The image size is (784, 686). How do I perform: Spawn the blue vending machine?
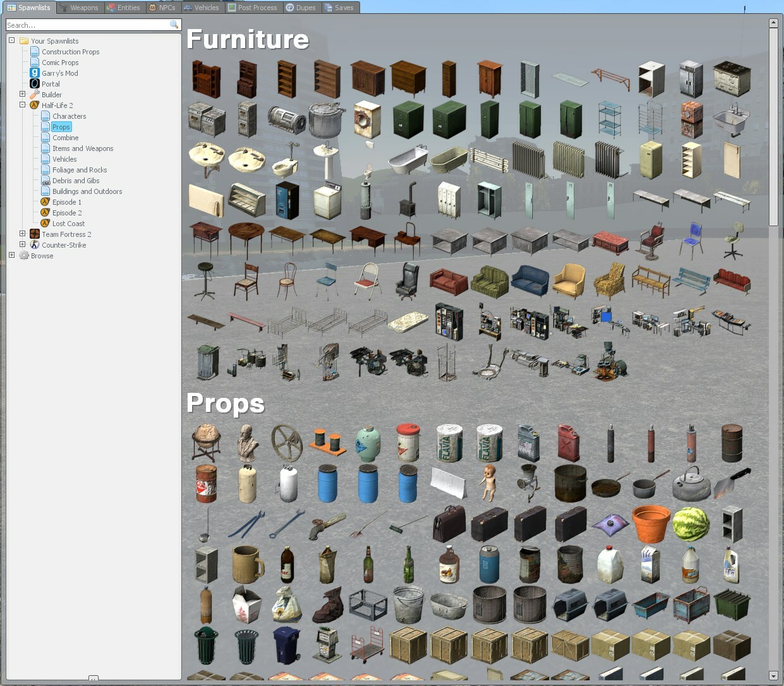[x=287, y=201]
